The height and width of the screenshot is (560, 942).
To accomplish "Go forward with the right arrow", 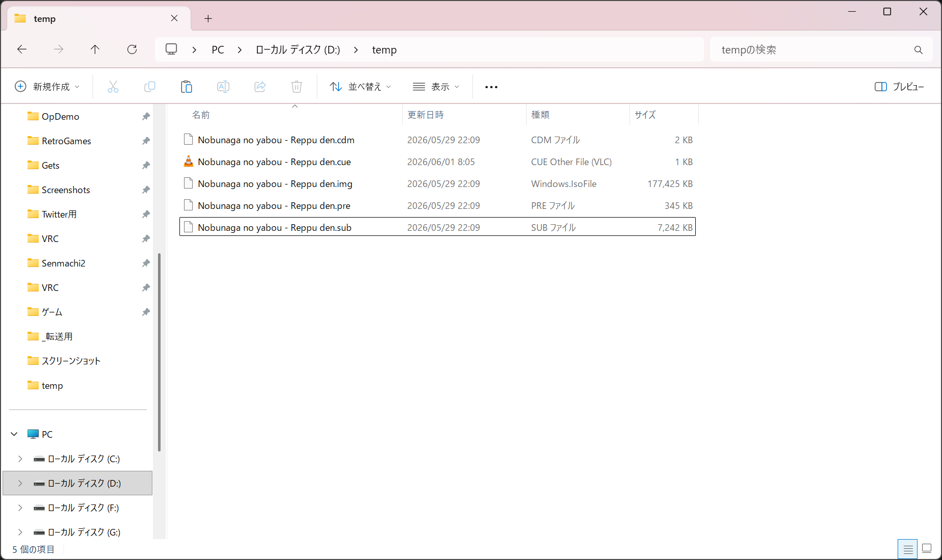I will tap(59, 49).
